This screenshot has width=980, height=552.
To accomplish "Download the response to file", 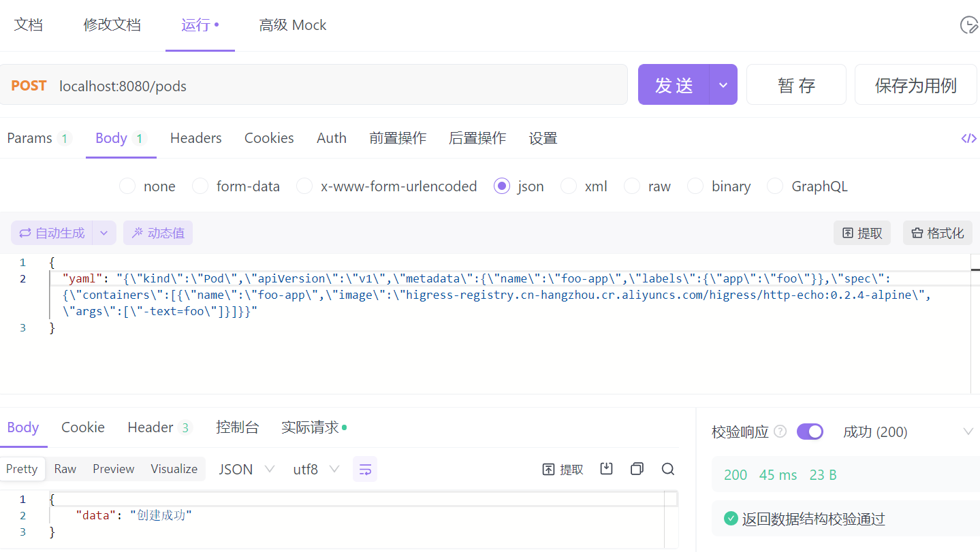I will coord(606,468).
